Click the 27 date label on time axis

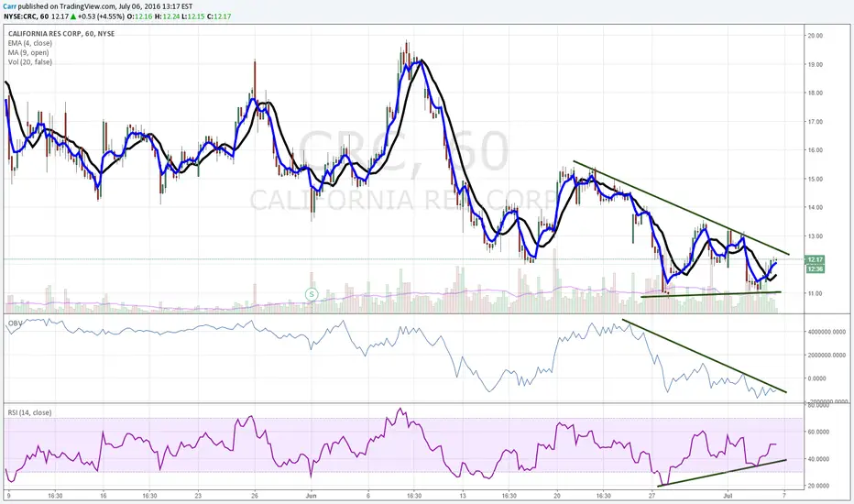coord(651,496)
